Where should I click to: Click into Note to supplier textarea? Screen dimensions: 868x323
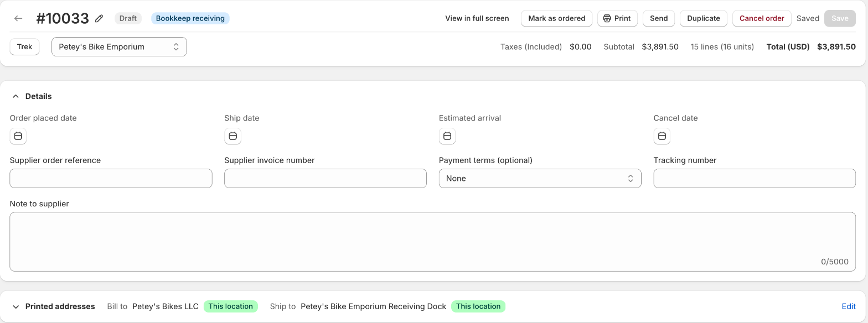click(x=433, y=242)
